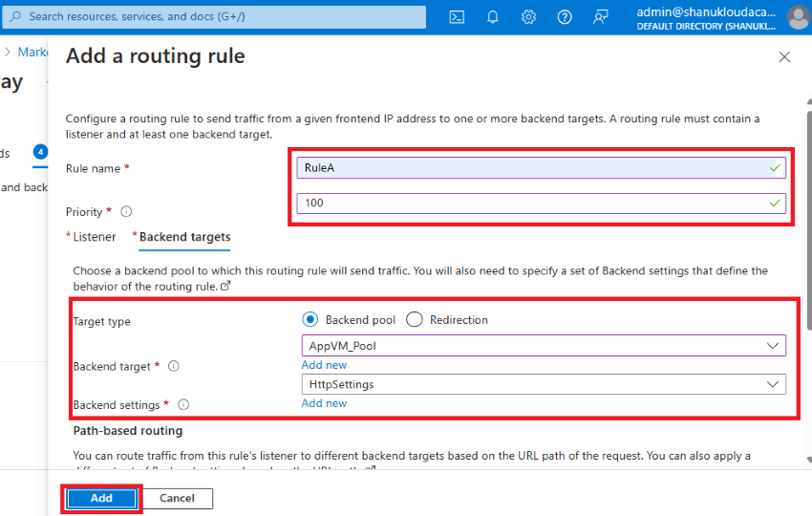Image resolution: width=812 pixels, height=516 pixels.
Task: Open the AppVM_Pool backend target dropdown
Action: 544,346
